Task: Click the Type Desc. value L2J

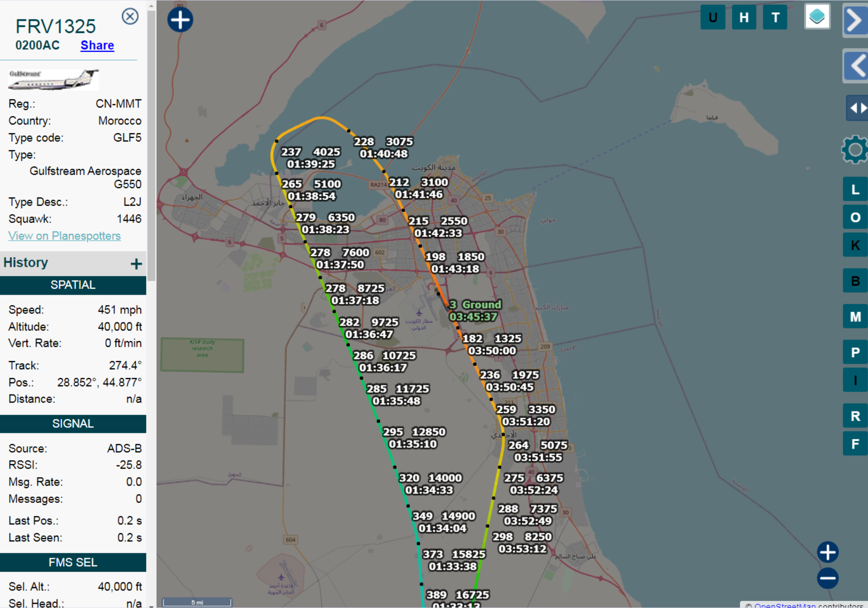Action: click(132, 202)
